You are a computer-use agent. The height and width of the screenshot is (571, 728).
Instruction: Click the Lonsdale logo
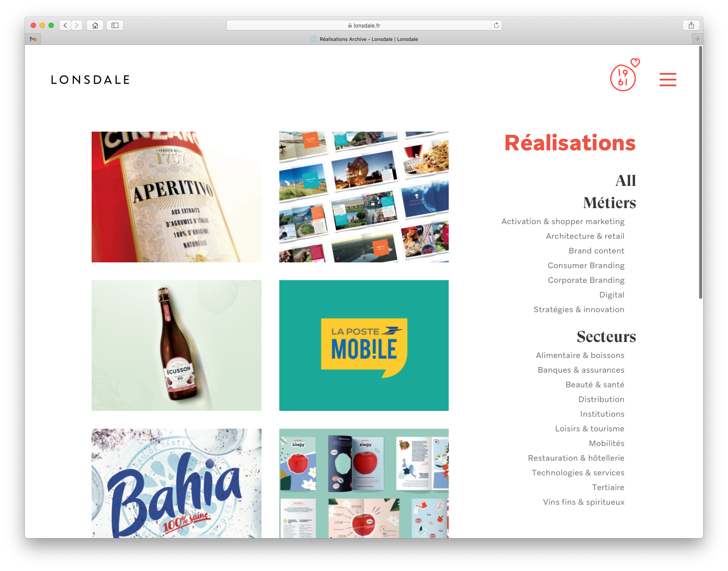pyautogui.click(x=90, y=80)
